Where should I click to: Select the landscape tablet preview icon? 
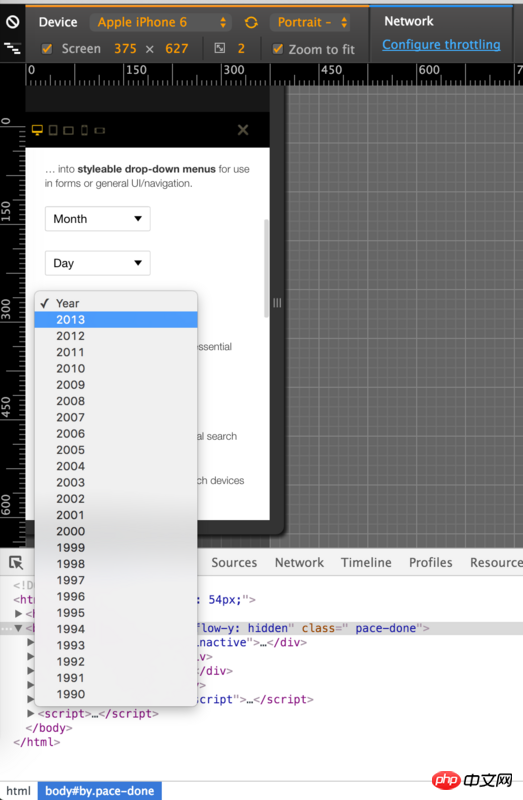[x=68, y=131]
